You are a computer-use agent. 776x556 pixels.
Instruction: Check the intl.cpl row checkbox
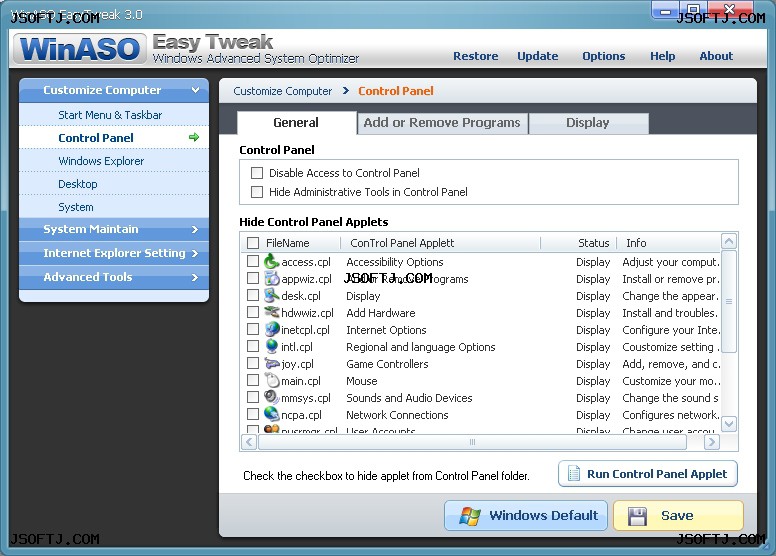[x=253, y=346]
